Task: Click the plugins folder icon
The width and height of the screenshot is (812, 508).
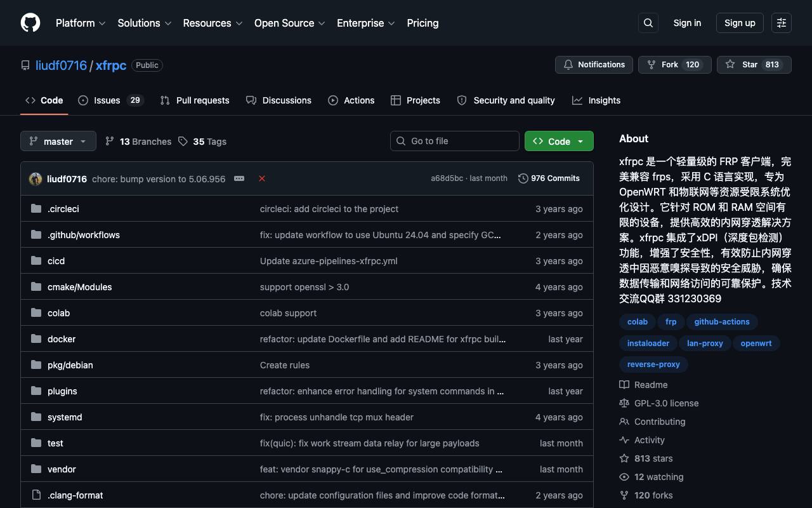Action: point(36,391)
